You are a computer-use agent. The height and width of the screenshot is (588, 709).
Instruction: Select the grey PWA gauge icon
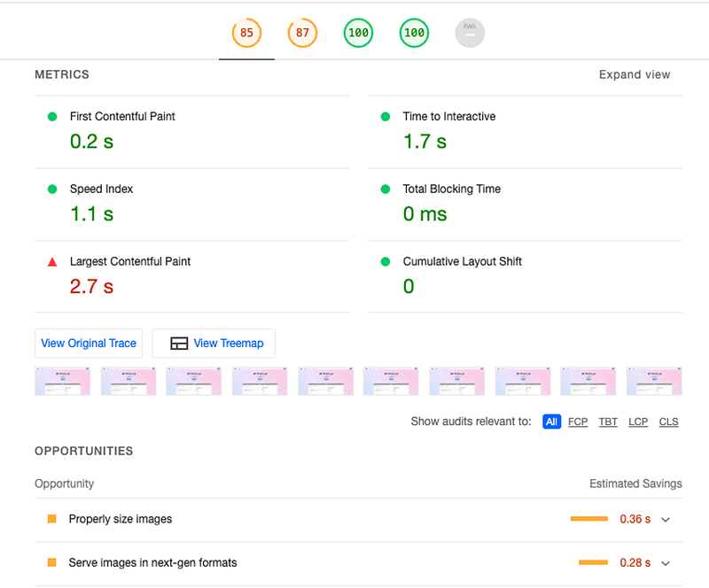(470, 33)
